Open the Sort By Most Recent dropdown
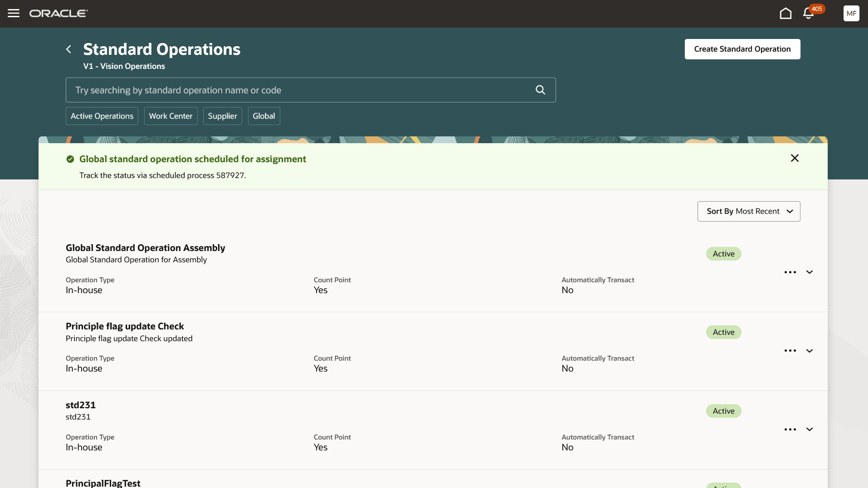Image resolution: width=868 pixels, height=488 pixels. coord(749,211)
